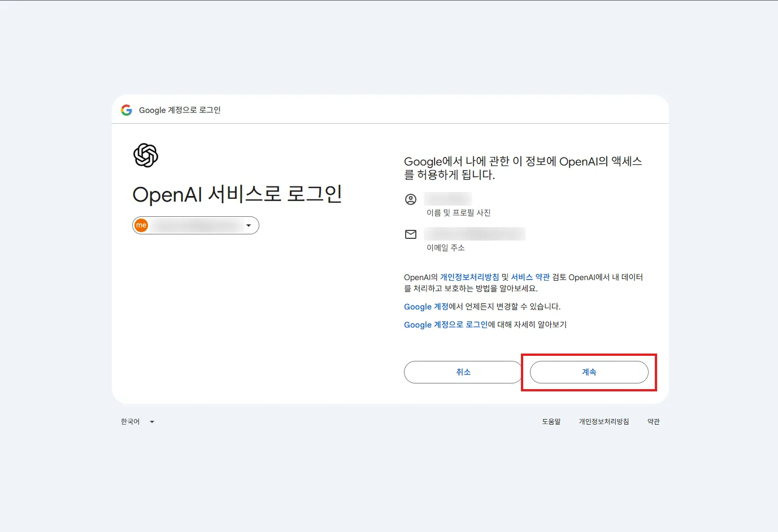
Task: Click the profile person icon
Action: pos(411,199)
